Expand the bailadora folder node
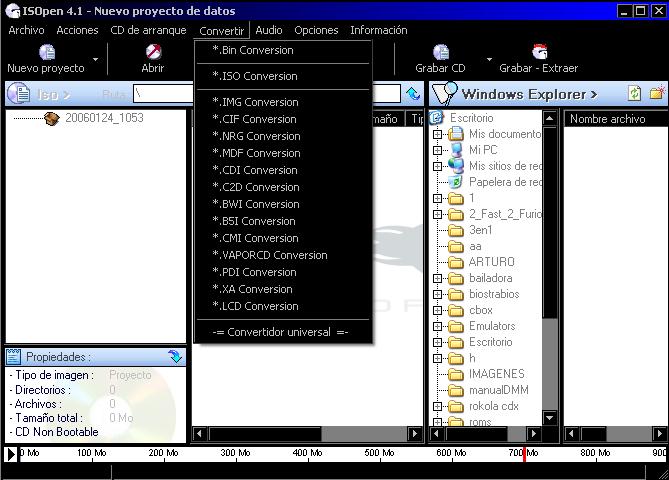 click(x=437, y=278)
